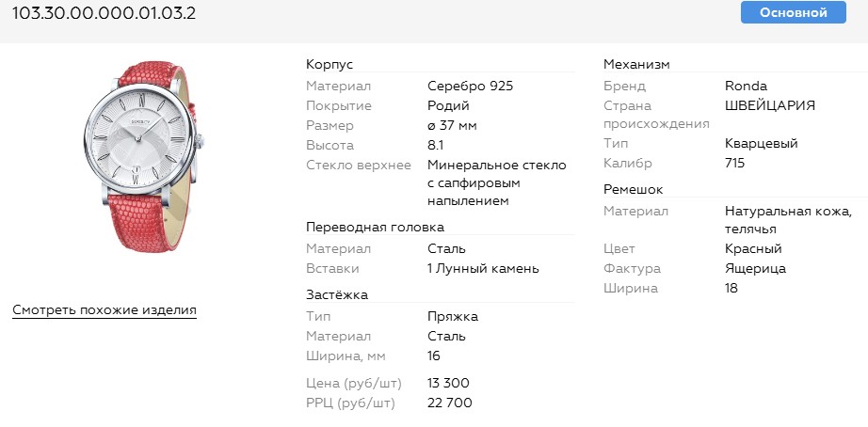
Task: Click the "ø 37 мм" size value
Action: 452,126
